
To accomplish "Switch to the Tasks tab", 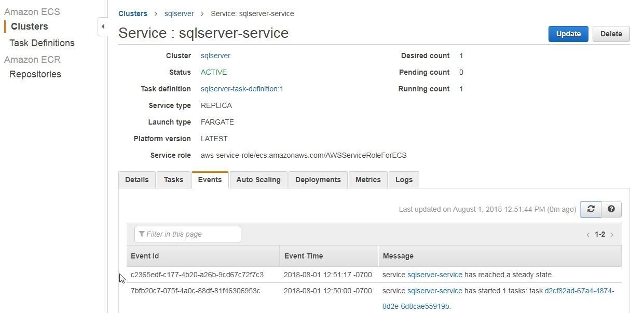I will (173, 180).
